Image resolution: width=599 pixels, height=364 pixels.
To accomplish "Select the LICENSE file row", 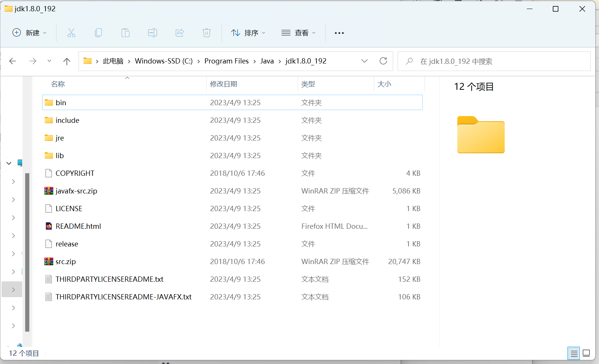I will click(x=232, y=208).
